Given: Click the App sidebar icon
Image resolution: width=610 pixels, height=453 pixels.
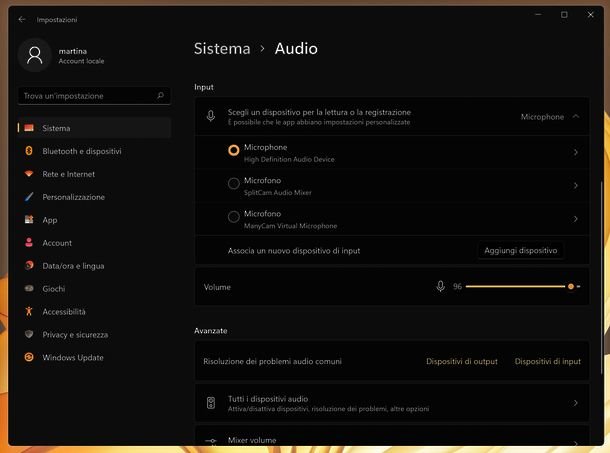Looking at the screenshot, I should point(29,219).
